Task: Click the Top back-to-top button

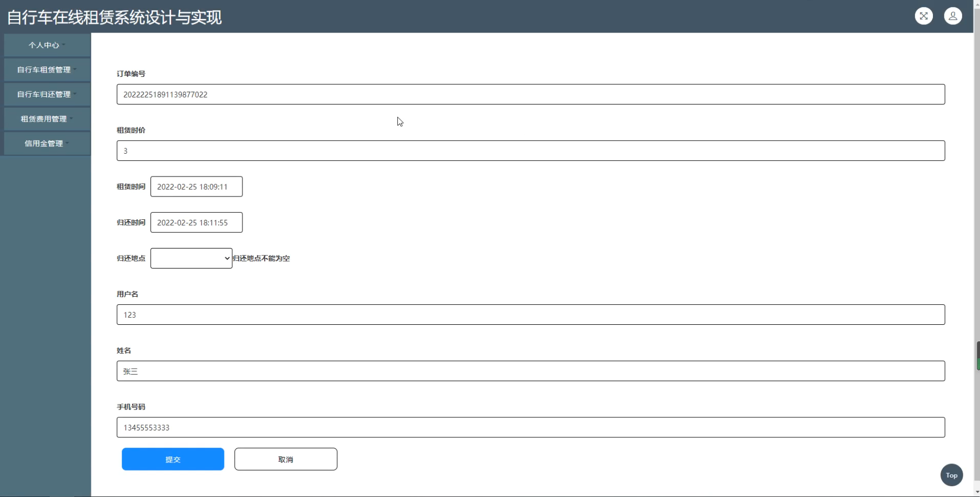Action: coord(952,475)
